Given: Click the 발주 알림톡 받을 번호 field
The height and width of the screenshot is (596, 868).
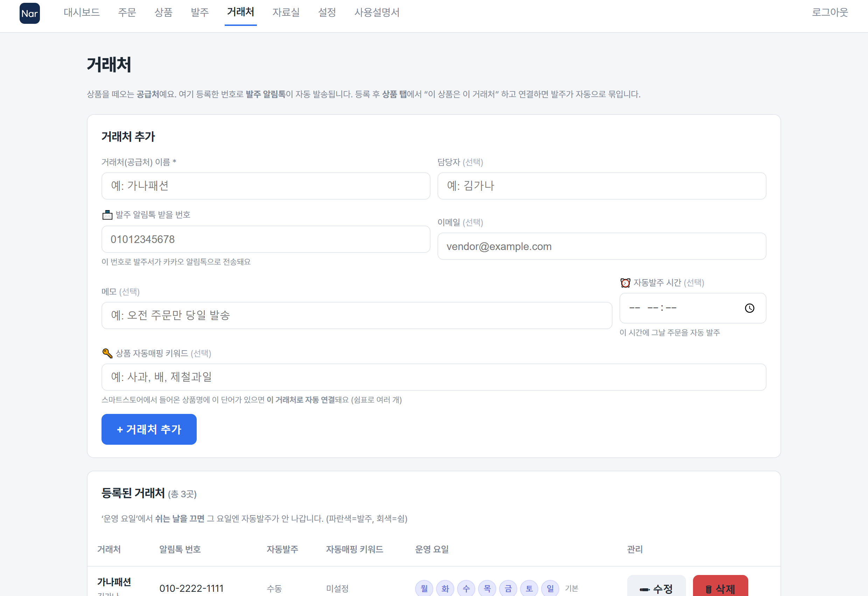Looking at the screenshot, I should pyautogui.click(x=266, y=240).
